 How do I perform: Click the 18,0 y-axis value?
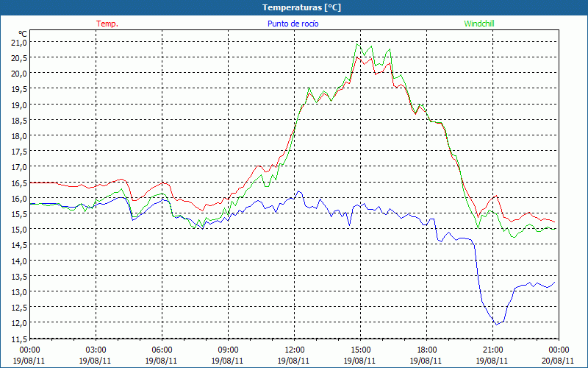click(20, 136)
